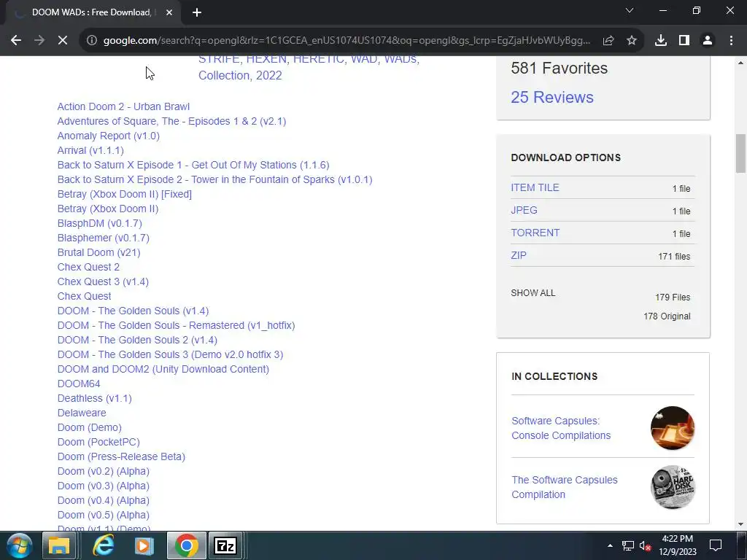Open Brutal Doom (v21) link
The image size is (747, 560).
(98, 252)
